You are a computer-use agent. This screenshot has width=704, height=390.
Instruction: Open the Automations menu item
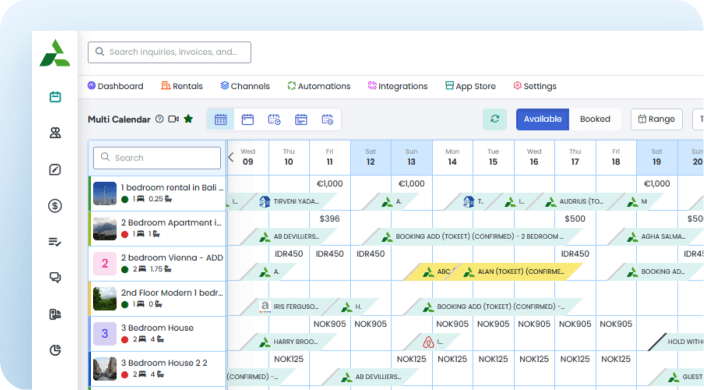point(319,86)
